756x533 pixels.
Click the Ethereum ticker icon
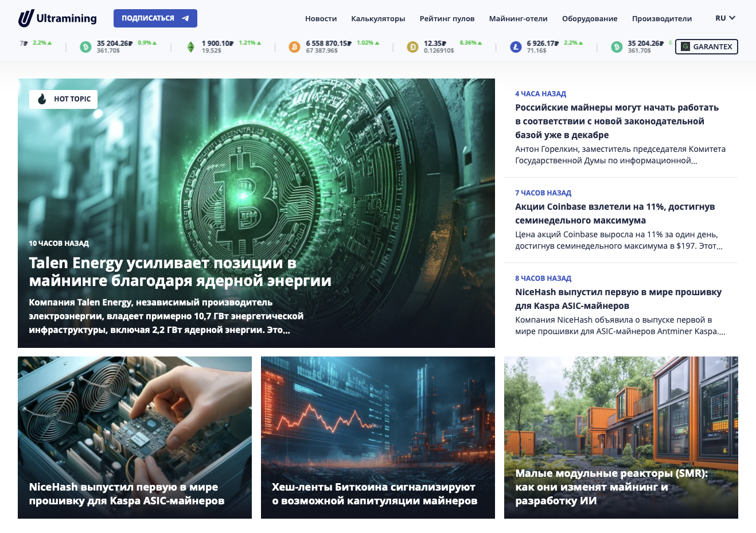point(191,47)
